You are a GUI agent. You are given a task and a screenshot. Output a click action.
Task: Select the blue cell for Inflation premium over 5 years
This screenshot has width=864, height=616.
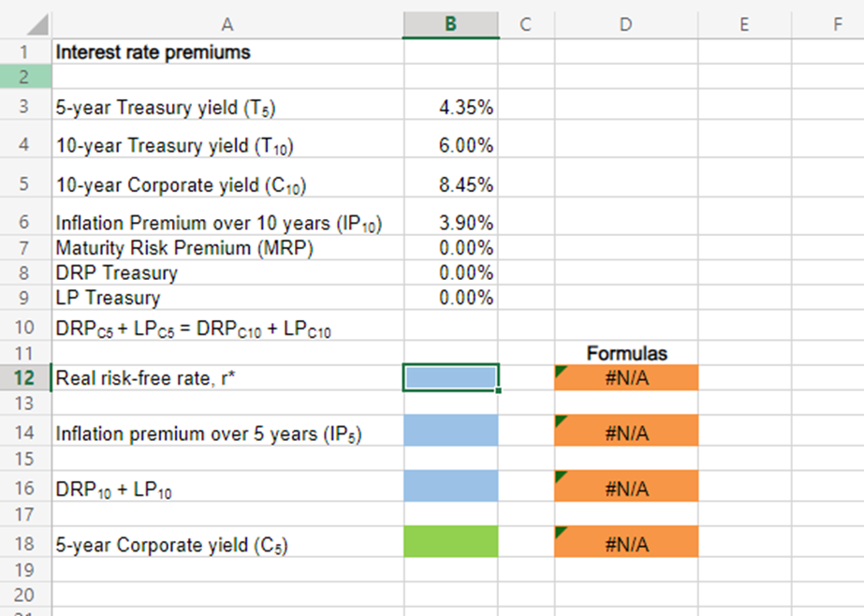[449, 433]
